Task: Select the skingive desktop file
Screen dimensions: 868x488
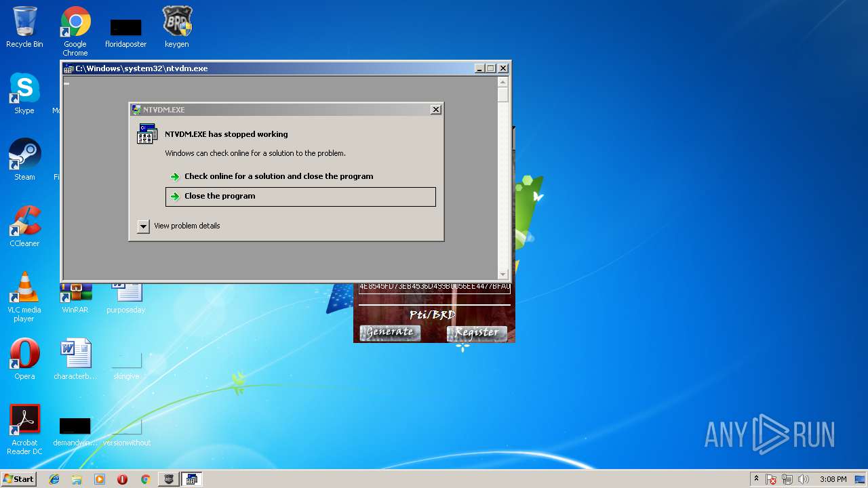Action: [126, 365]
